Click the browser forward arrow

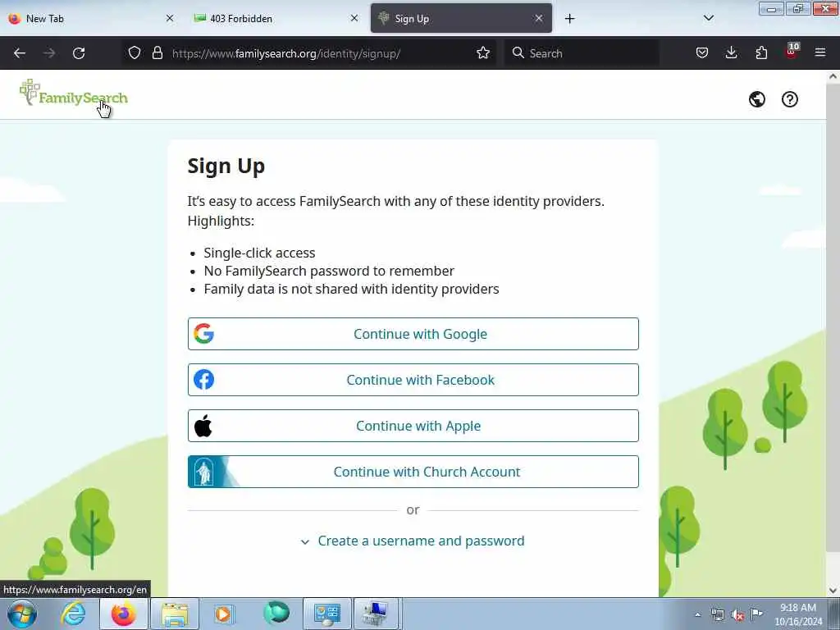point(49,53)
